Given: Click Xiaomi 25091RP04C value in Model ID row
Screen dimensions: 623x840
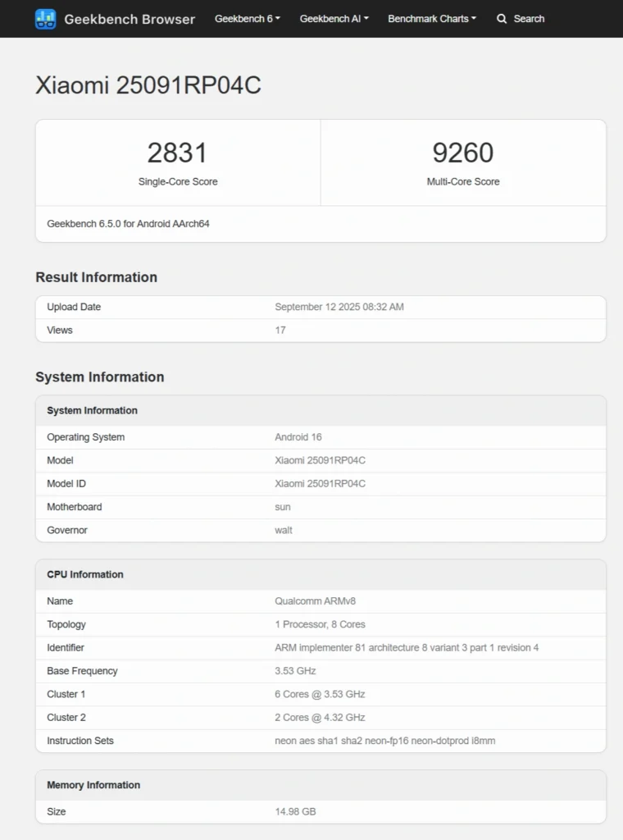Looking at the screenshot, I should click(x=320, y=484).
